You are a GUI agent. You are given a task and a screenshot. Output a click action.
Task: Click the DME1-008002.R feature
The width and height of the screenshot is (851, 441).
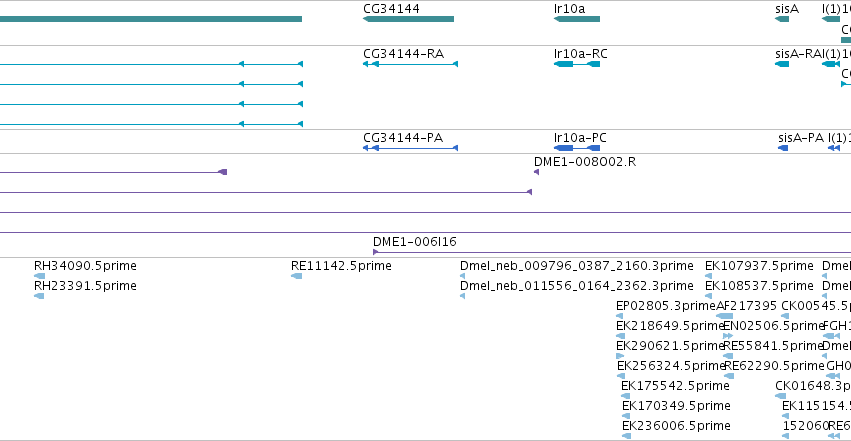click(x=536, y=172)
